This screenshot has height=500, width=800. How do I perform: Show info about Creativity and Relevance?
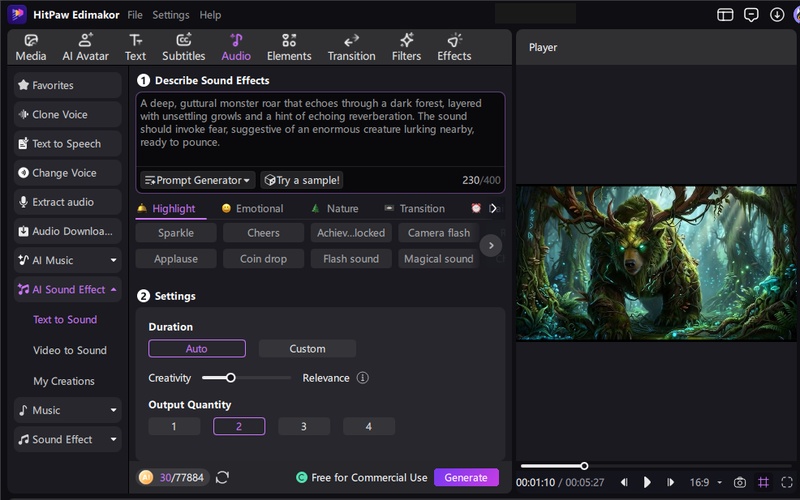coord(362,378)
